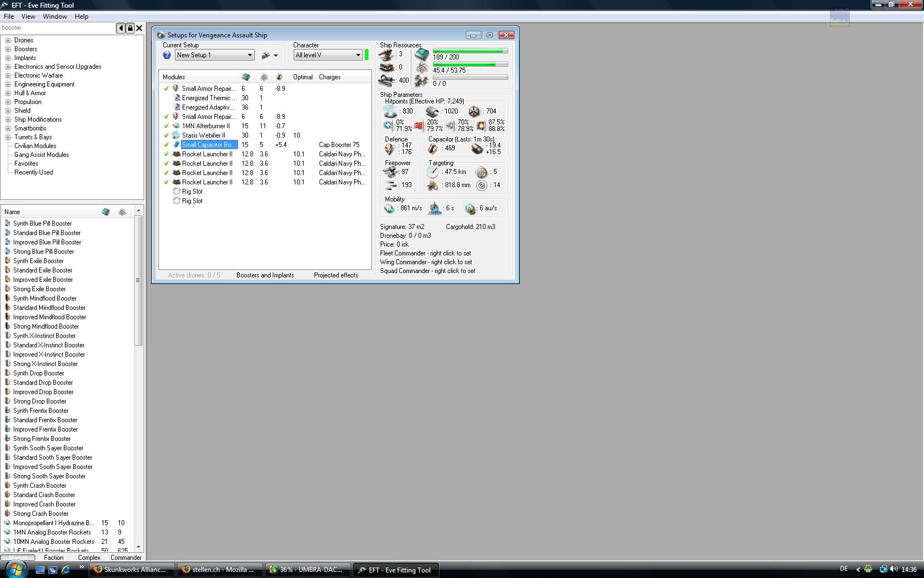Click the search history back arrow icon

pos(121,28)
